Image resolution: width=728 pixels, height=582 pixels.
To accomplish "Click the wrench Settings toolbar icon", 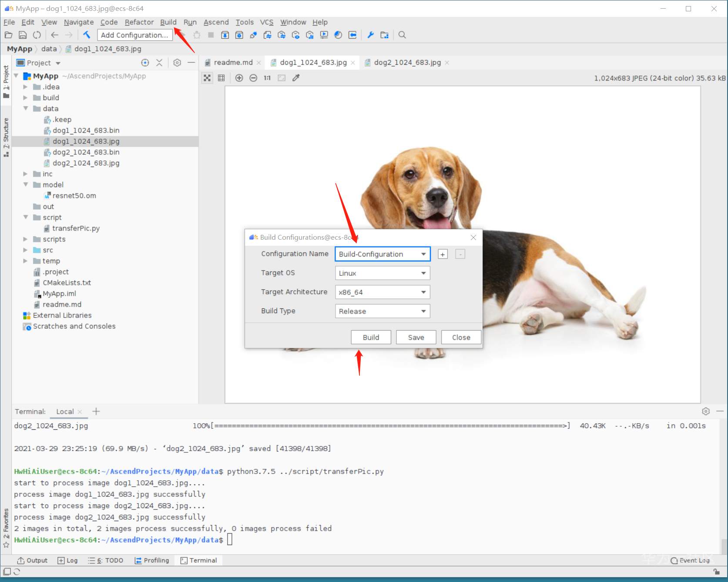I will pyautogui.click(x=370, y=35).
